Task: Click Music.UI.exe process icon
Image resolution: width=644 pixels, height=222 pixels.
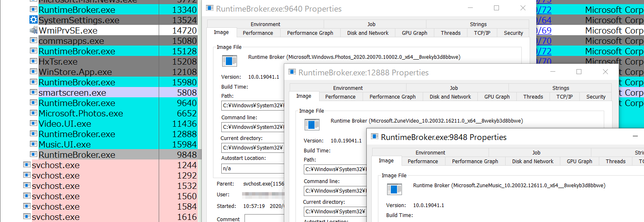Action: (34, 144)
